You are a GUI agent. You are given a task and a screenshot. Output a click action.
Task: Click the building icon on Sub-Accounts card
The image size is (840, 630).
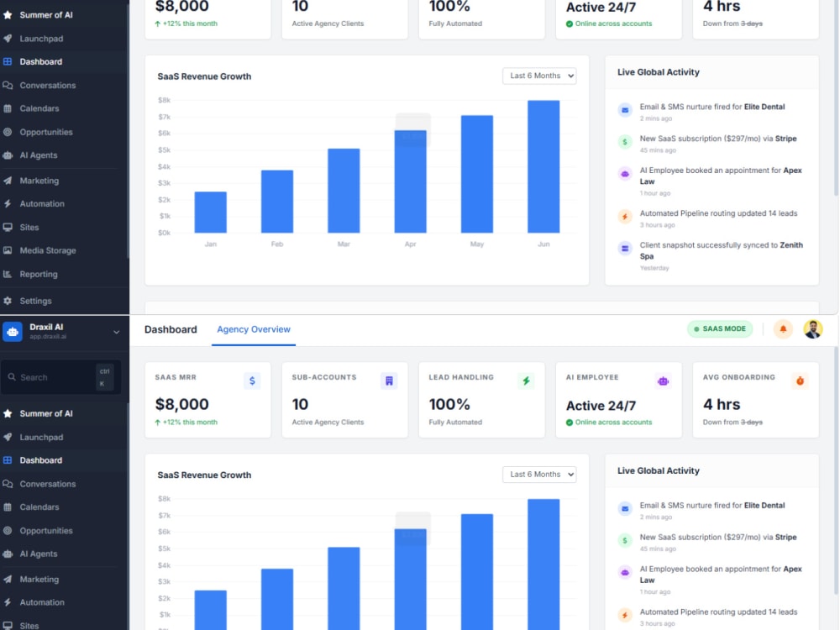click(x=389, y=381)
